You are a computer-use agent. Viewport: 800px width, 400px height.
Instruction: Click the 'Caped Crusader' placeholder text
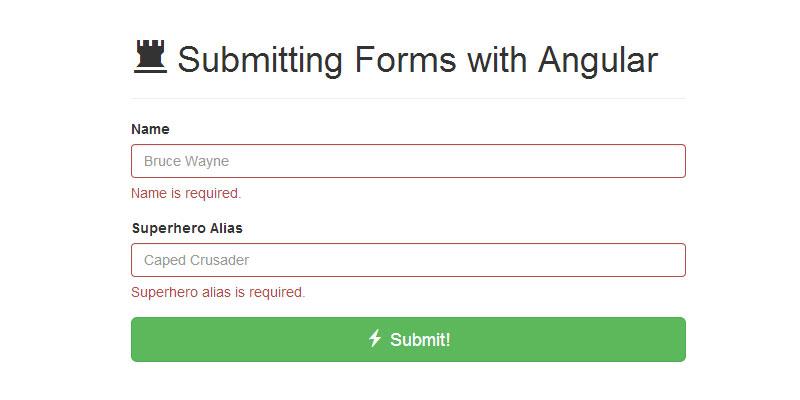pyautogui.click(x=196, y=260)
